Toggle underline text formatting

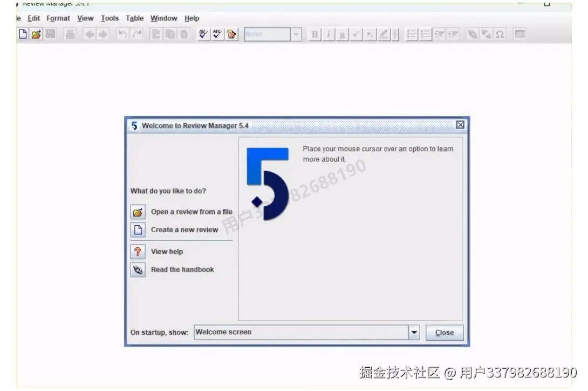tap(342, 34)
